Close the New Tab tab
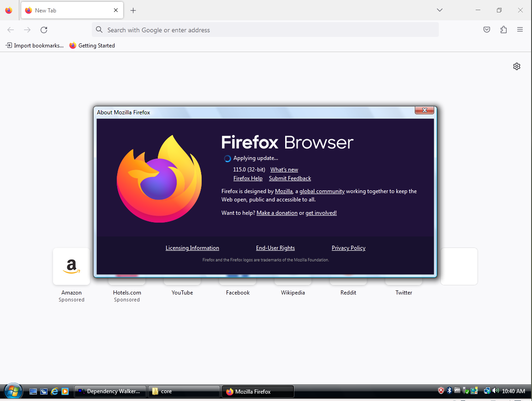The width and height of the screenshot is (532, 401). click(116, 10)
